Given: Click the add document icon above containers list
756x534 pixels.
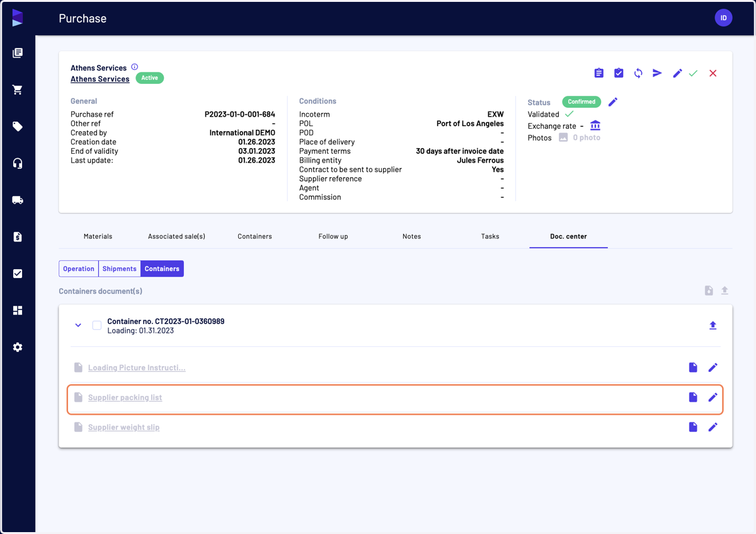Looking at the screenshot, I should coord(709,291).
